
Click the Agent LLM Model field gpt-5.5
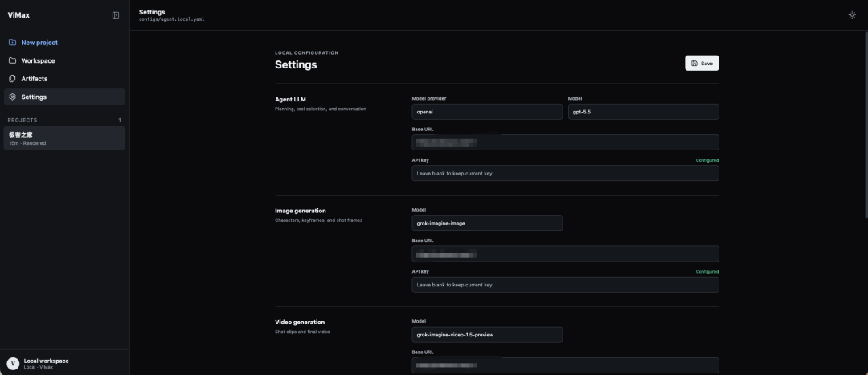(643, 112)
